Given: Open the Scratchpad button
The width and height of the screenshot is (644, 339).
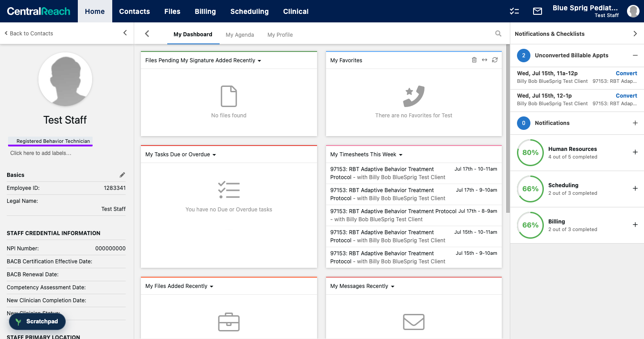Looking at the screenshot, I should pyautogui.click(x=37, y=322).
